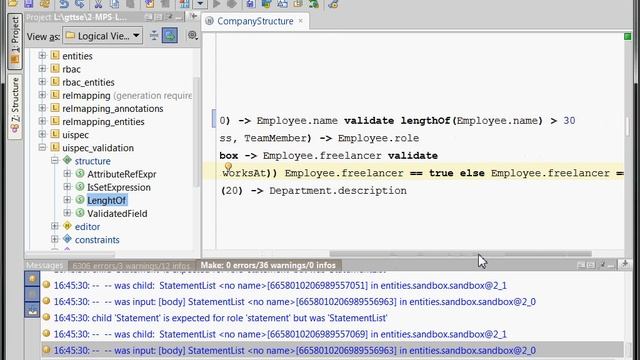Select LenghtOf in the project tree
This screenshot has height=360, width=640.
tap(107, 200)
